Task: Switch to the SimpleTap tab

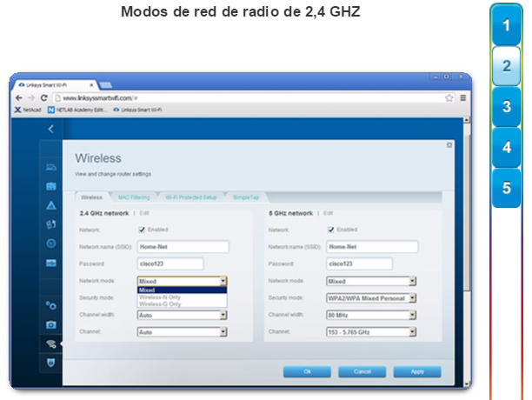Action: (246, 197)
